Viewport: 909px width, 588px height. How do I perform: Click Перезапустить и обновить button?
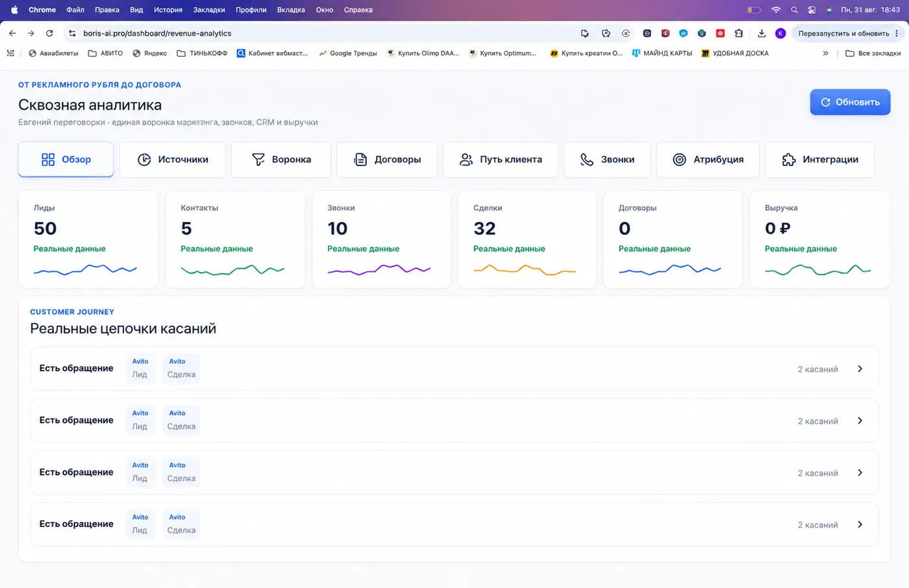(843, 33)
